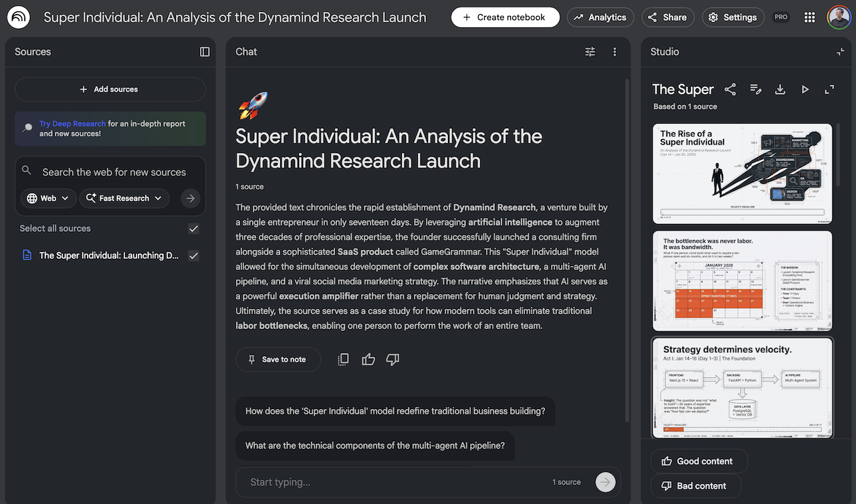The width and height of the screenshot is (856, 504).
Task: Play the Super content in Studio
Action: (805, 89)
